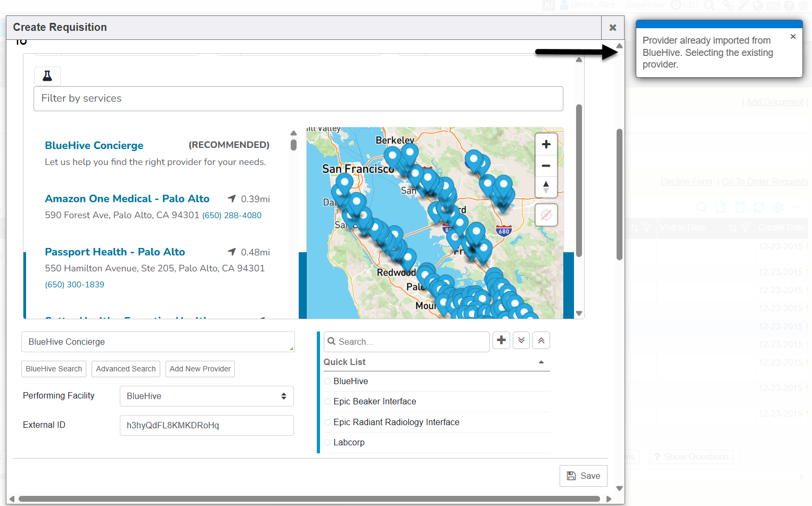Click the lab flask services icon

click(47, 76)
